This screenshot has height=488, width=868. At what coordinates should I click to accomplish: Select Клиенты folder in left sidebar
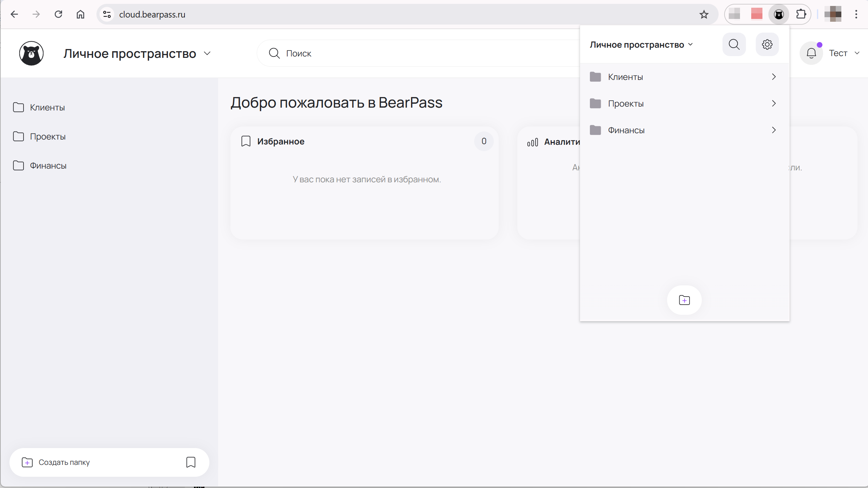(x=47, y=107)
